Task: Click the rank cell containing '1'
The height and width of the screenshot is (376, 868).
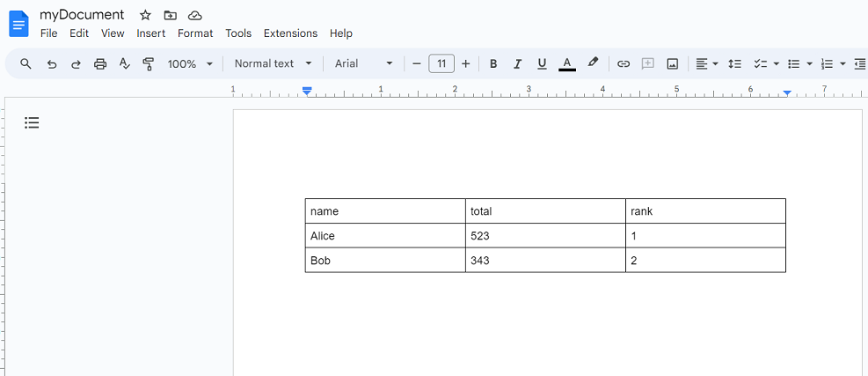Action: tap(706, 236)
